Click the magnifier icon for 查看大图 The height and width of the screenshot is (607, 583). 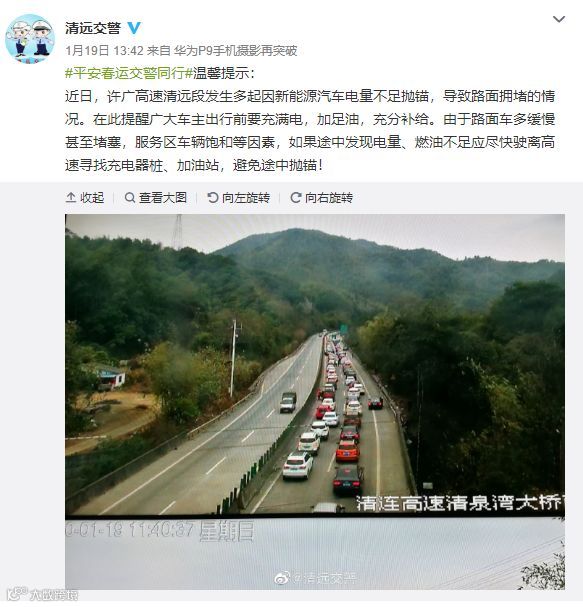130,197
